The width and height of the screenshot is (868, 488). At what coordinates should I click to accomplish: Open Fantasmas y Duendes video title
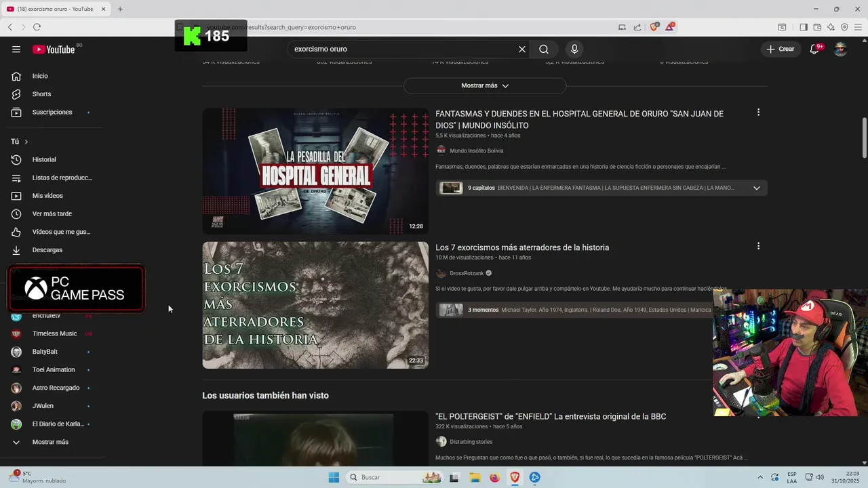(579, 119)
